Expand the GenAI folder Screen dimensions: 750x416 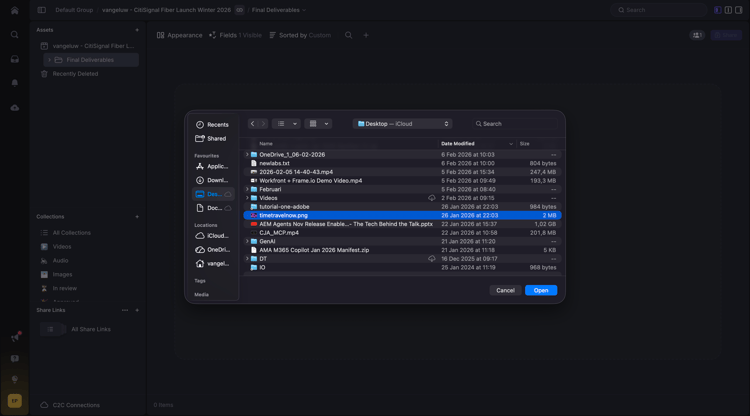point(247,241)
